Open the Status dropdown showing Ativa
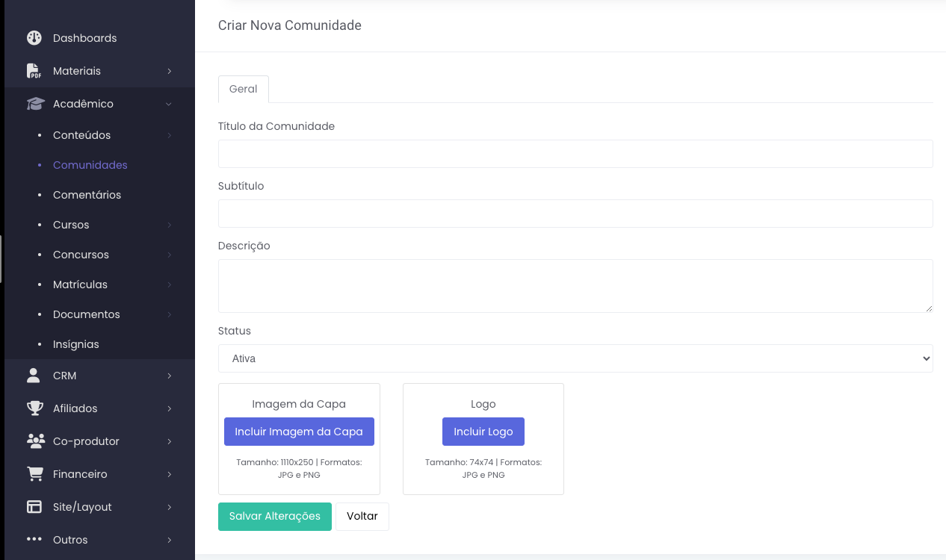 (575, 358)
